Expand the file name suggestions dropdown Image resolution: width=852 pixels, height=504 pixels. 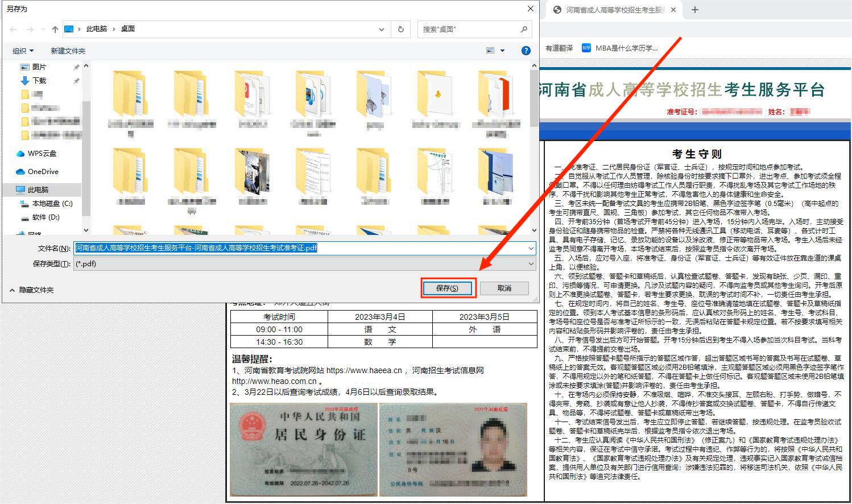point(531,249)
